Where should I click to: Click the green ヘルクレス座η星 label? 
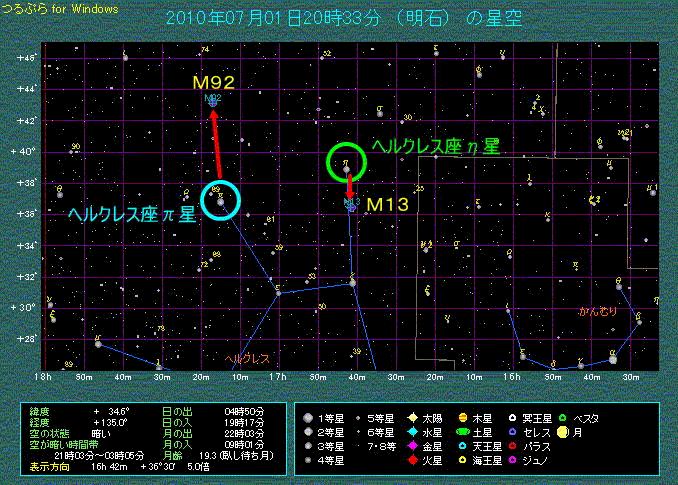click(x=435, y=146)
